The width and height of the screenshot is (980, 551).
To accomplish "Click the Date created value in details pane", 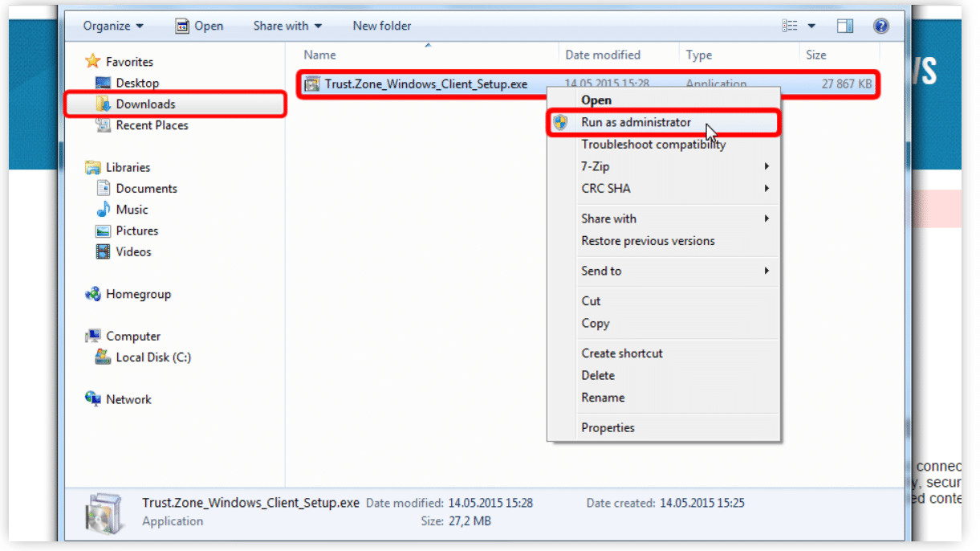I will click(x=702, y=503).
